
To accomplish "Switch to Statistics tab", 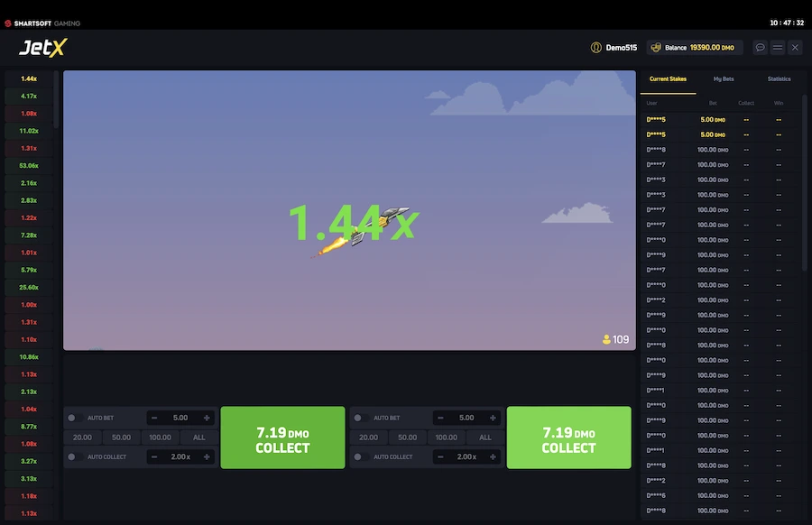I will (x=779, y=79).
